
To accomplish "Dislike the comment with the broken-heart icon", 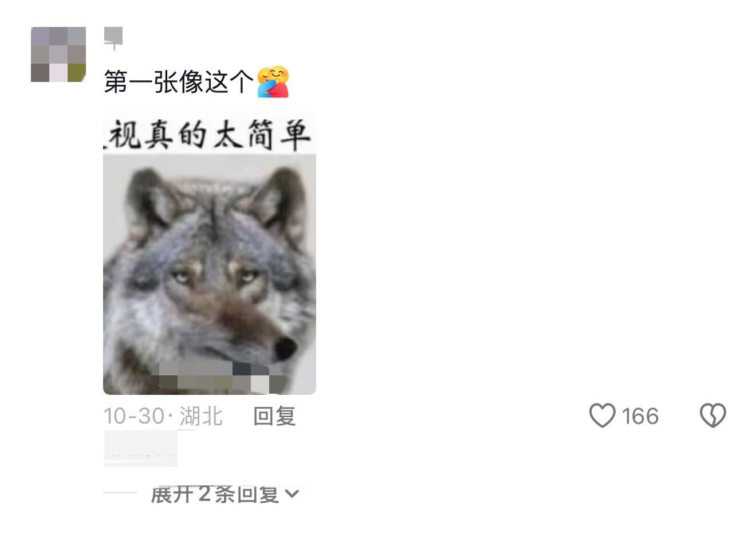I will point(713,416).
